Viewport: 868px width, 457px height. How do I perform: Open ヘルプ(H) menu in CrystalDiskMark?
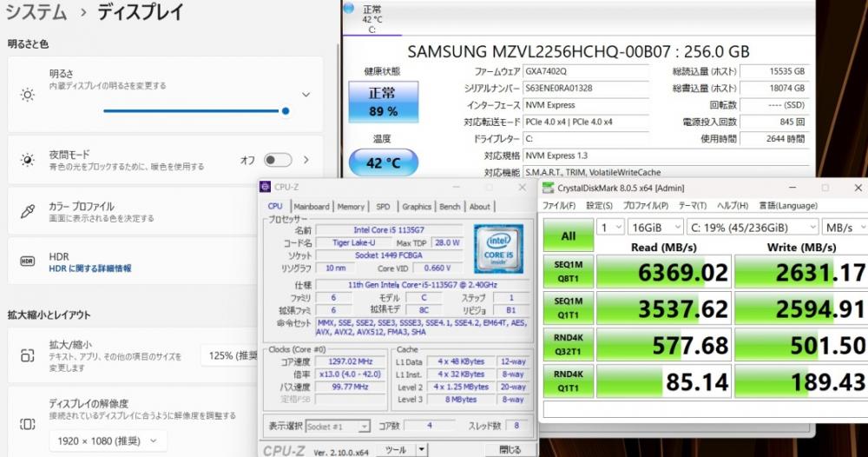pos(733,206)
